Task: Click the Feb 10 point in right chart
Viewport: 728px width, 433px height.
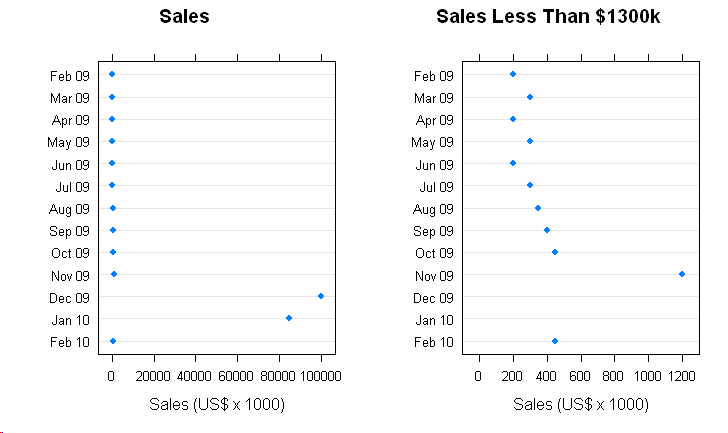Action: tap(555, 341)
